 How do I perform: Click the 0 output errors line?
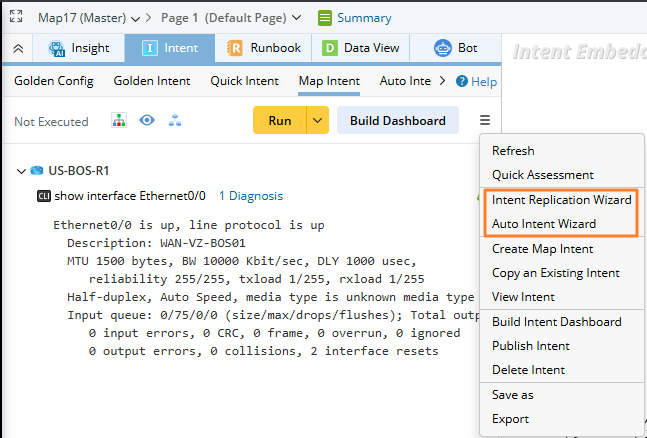point(264,351)
